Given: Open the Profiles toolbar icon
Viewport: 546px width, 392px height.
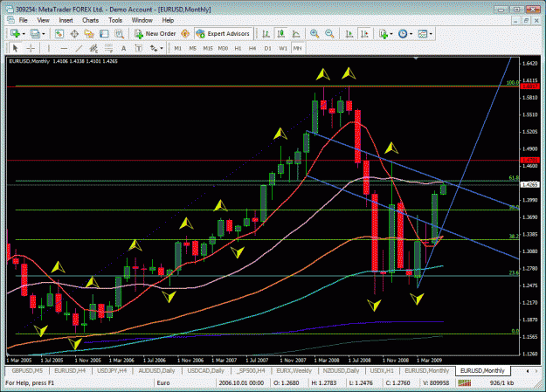Looking at the screenshot, I should [x=35, y=34].
